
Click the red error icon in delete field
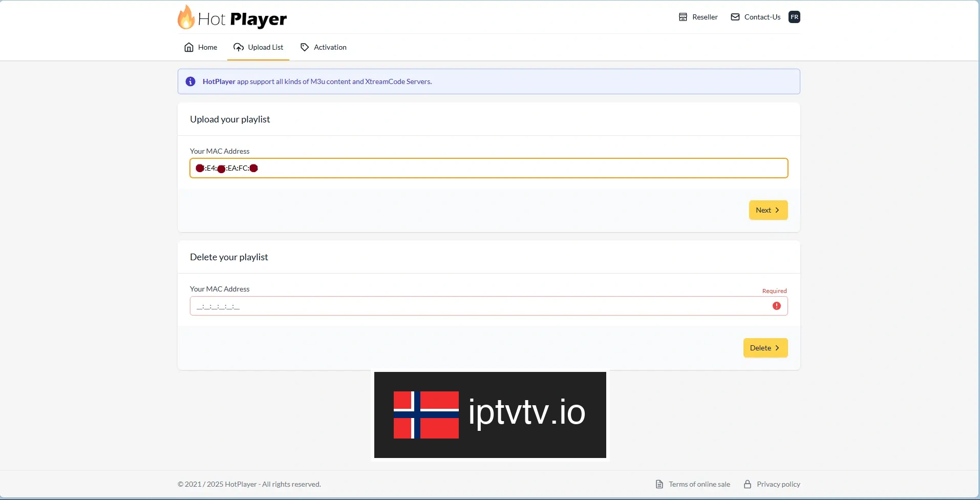777,306
